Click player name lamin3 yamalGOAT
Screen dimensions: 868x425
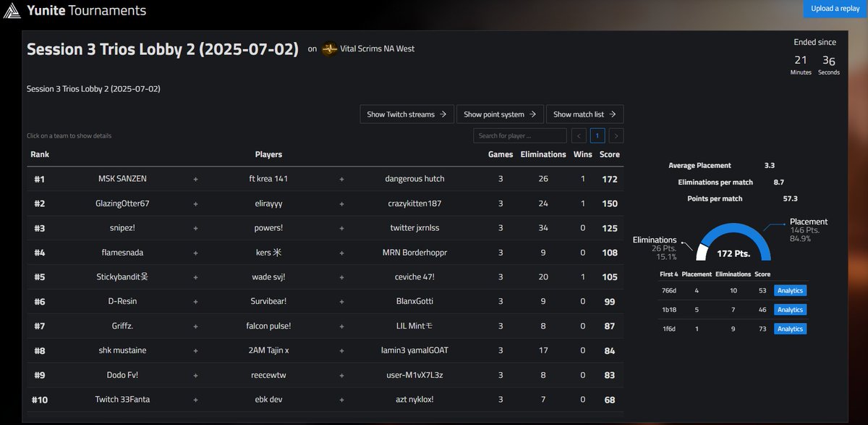click(414, 350)
